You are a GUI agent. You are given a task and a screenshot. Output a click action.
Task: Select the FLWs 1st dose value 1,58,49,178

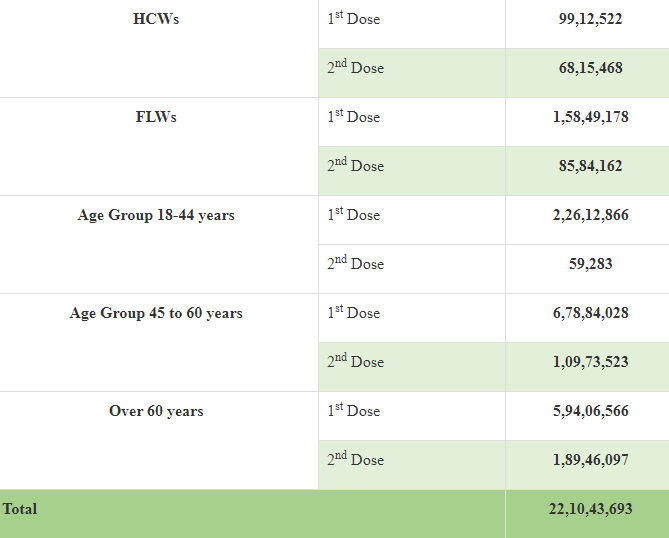click(x=590, y=117)
